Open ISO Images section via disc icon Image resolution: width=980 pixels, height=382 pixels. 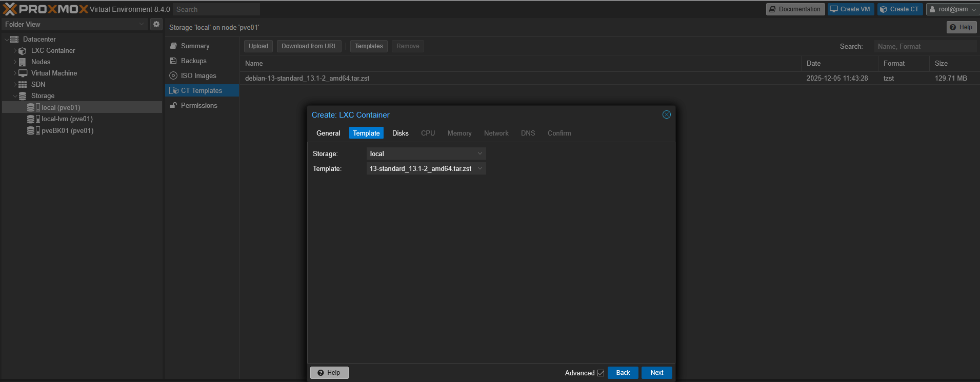click(x=173, y=75)
